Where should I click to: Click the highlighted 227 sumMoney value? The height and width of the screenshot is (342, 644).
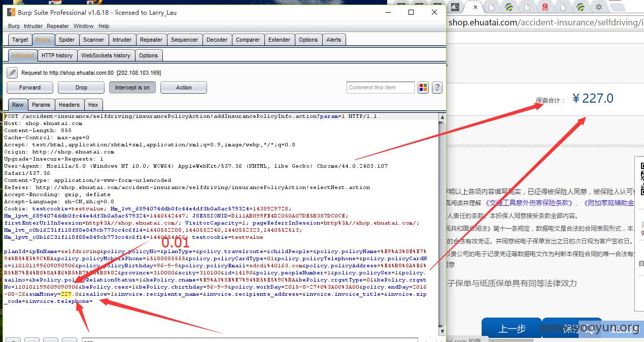[x=65, y=294]
